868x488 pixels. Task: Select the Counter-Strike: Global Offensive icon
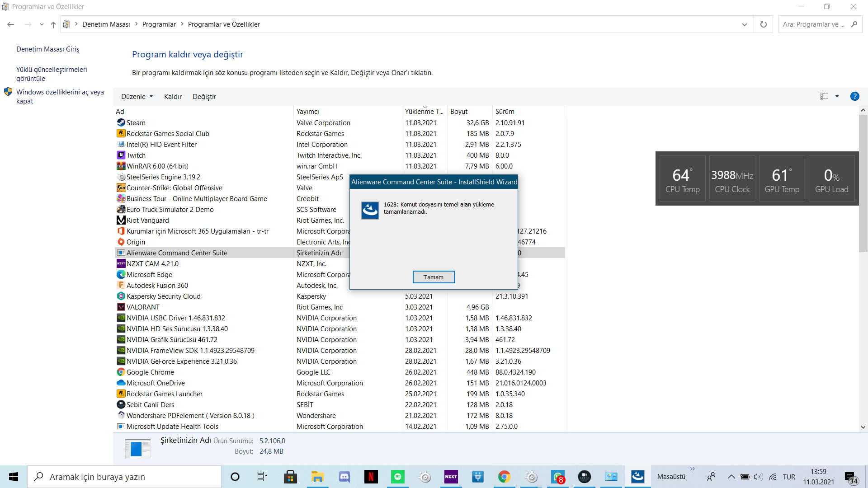point(121,188)
